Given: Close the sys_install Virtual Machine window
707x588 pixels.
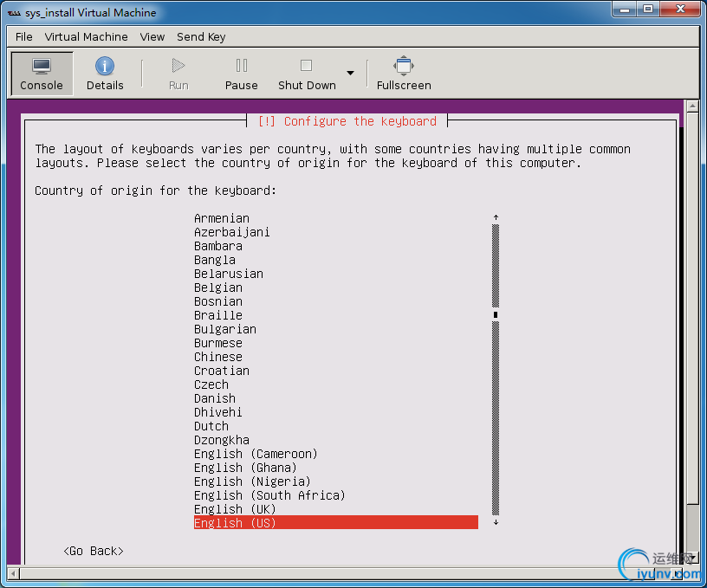Looking at the screenshot, I should (x=680, y=10).
